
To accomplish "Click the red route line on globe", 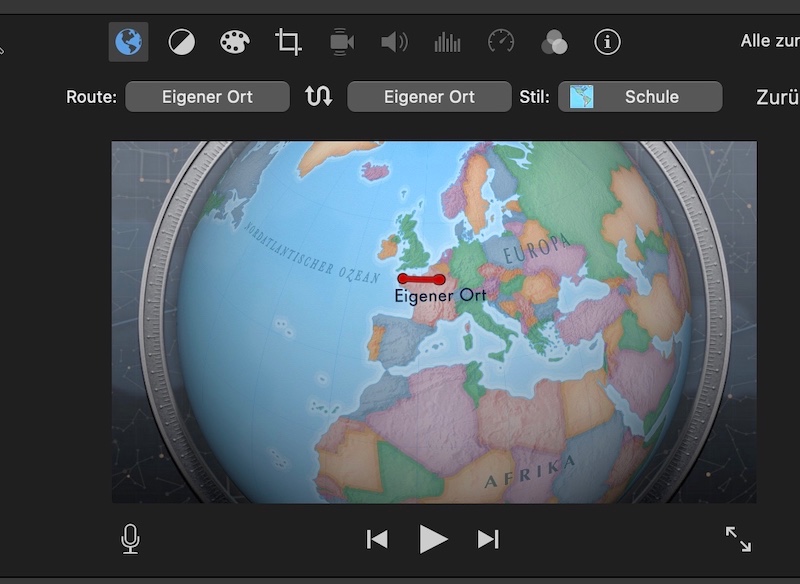I will click(x=421, y=279).
